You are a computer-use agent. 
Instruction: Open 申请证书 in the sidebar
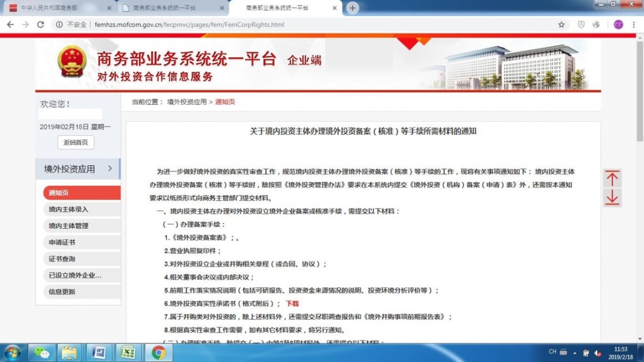click(82, 243)
